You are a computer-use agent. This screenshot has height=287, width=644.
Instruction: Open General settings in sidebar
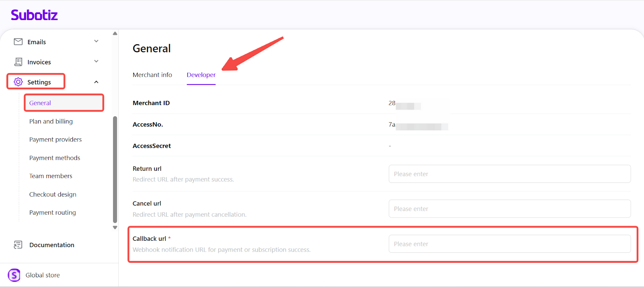(x=40, y=103)
